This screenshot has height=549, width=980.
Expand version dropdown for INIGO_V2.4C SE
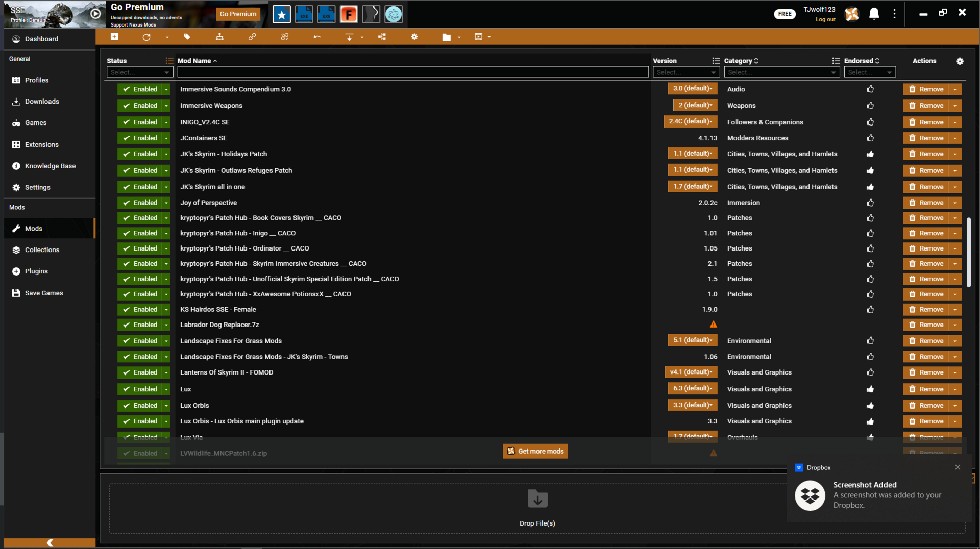tap(690, 121)
